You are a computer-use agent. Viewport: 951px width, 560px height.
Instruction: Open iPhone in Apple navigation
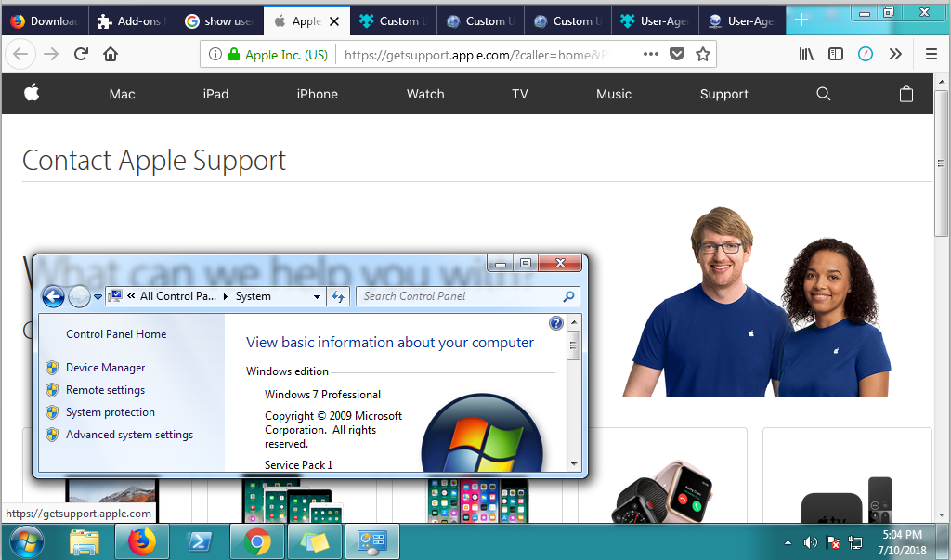pyautogui.click(x=318, y=94)
